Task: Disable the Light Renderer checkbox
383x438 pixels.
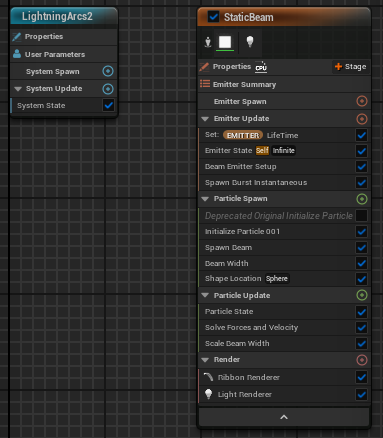Action: [361, 394]
